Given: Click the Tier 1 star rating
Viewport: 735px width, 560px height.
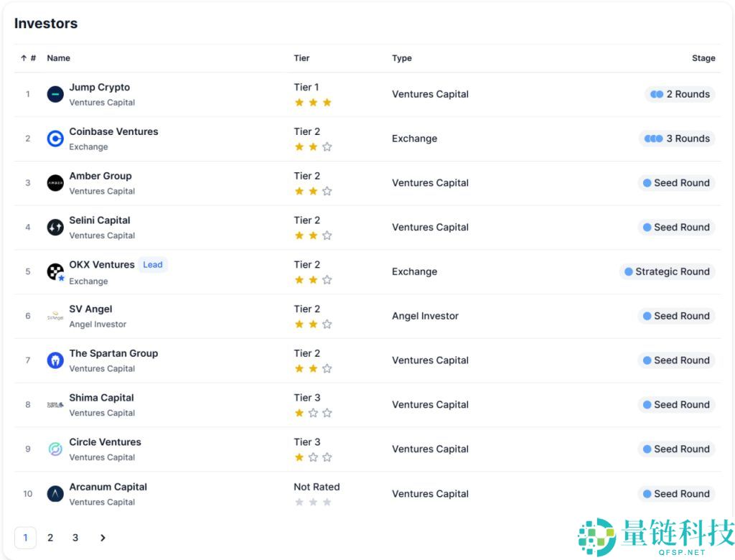Looking at the screenshot, I should tap(313, 103).
